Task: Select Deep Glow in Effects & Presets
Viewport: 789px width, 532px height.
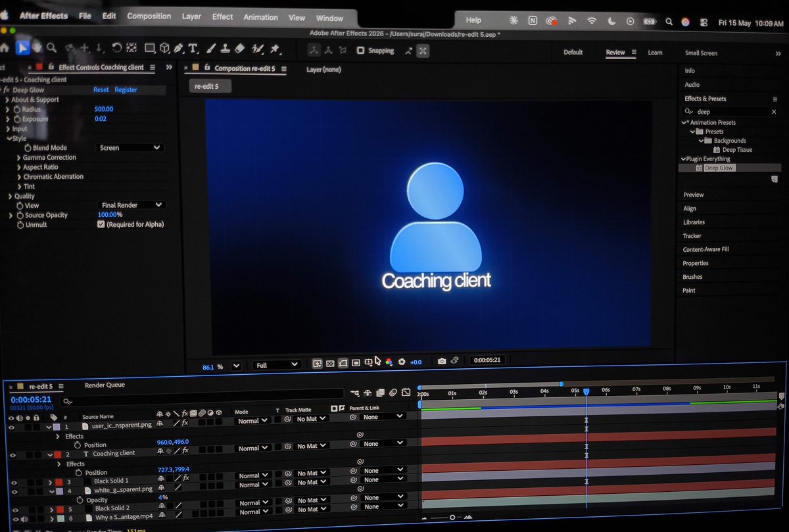Action: coord(719,168)
